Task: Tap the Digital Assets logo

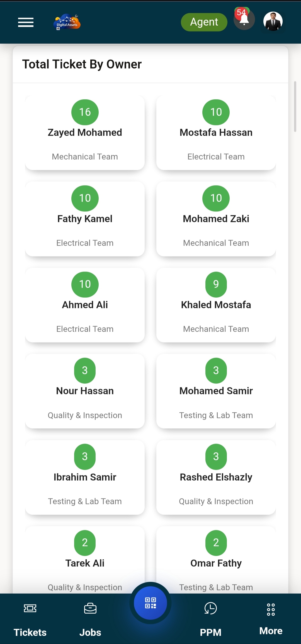Action: point(67,22)
